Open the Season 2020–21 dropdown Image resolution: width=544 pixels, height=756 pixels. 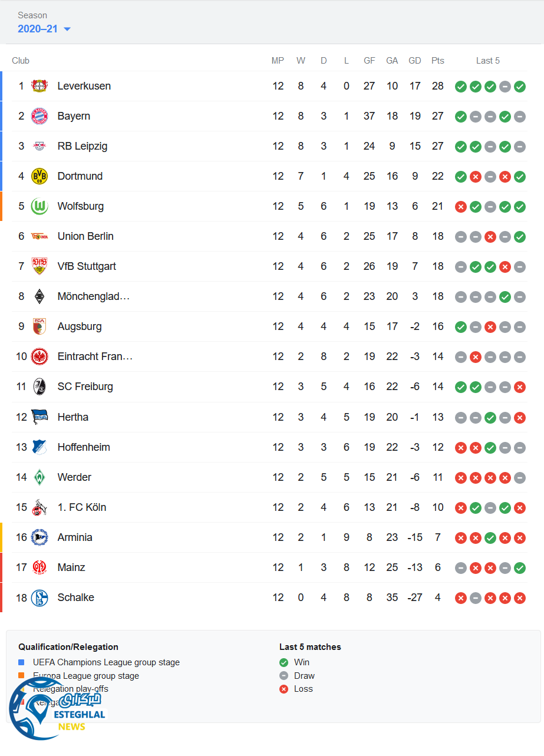click(44, 29)
